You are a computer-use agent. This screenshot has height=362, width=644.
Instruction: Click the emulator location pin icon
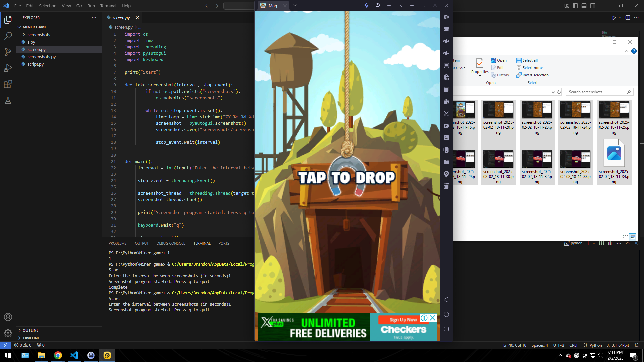point(446,174)
